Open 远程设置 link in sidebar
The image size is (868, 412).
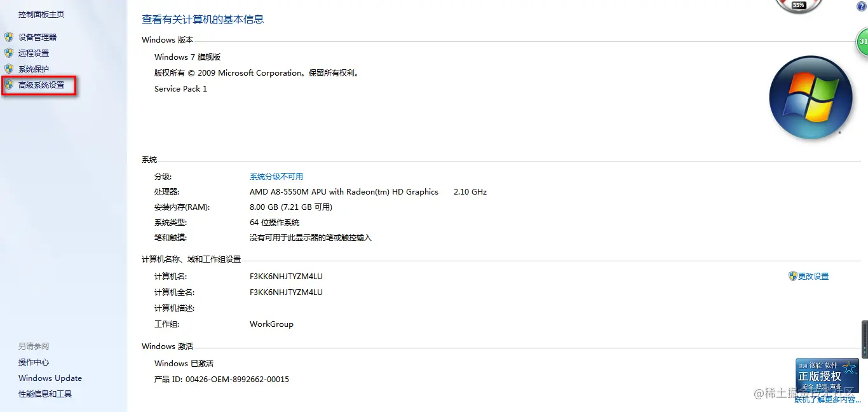tap(34, 53)
